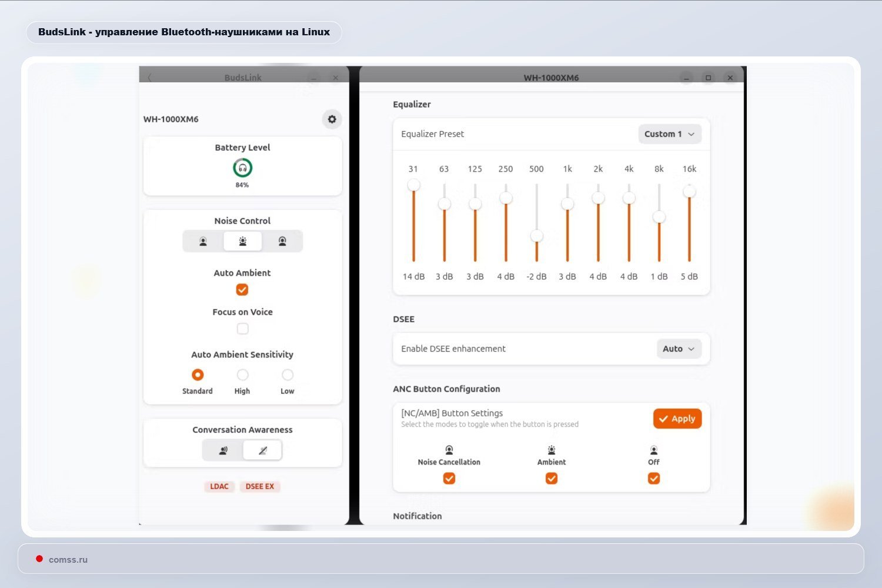Select the off mode icon in Noise Control
The height and width of the screenshot is (588, 882).
[203, 241]
